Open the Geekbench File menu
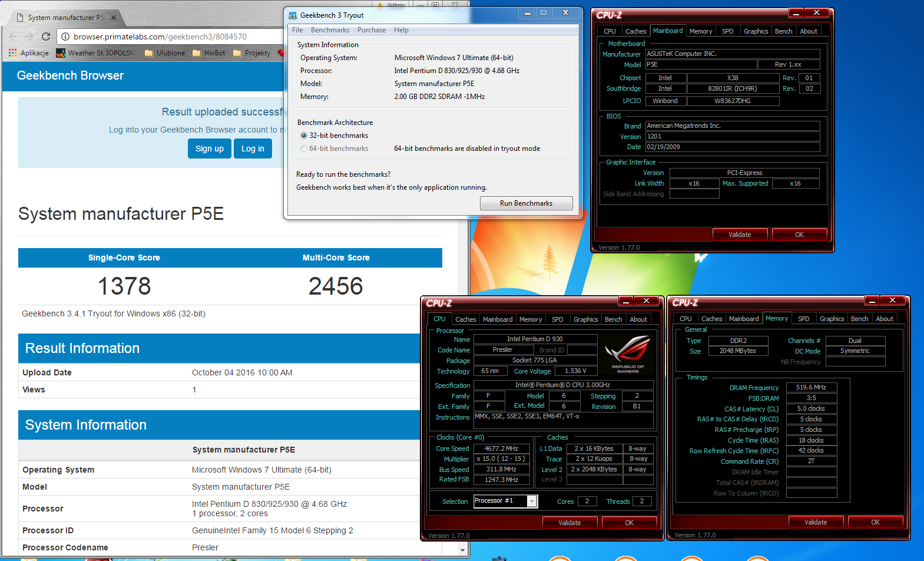Viewport: 924px width, 561px height. click(x=297, y=30)
